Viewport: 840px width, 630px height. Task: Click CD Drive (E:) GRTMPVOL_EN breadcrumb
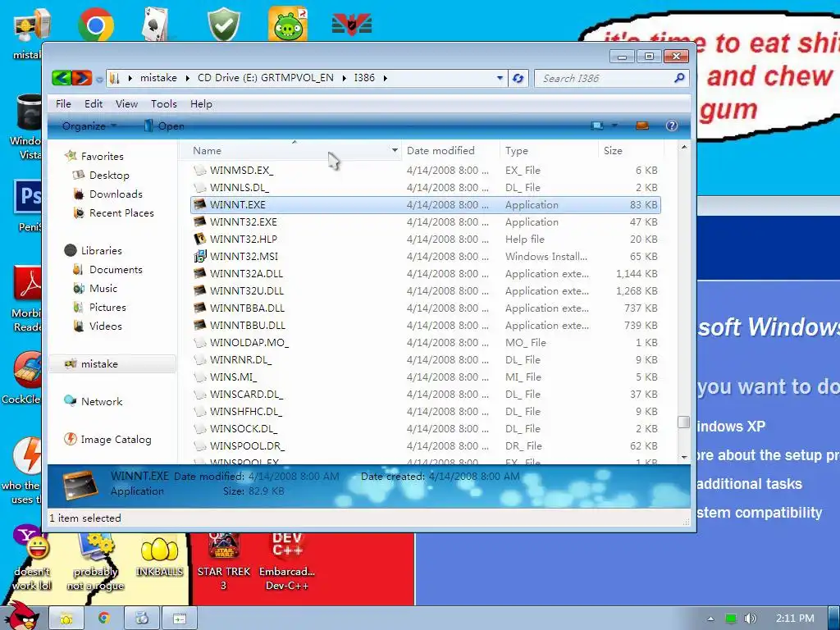pyautogui.click(x=265, y=78)
